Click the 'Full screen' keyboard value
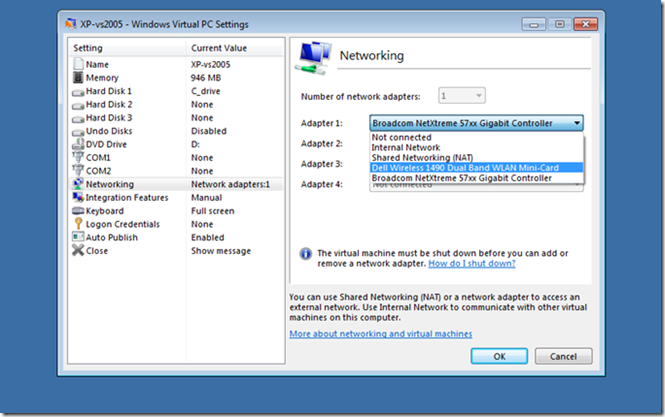The image size is (665, 417). point(212,211)
